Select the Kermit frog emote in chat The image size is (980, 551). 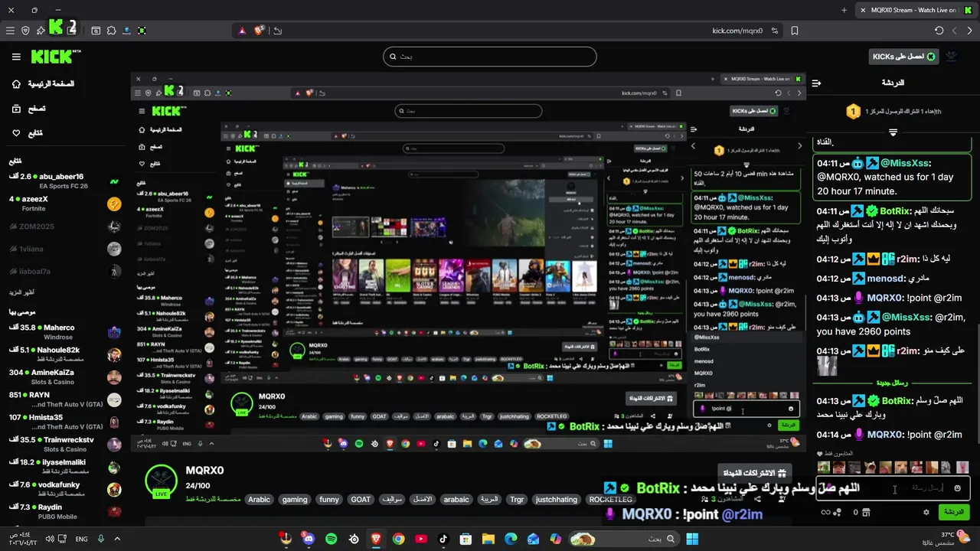click(824, 467)
